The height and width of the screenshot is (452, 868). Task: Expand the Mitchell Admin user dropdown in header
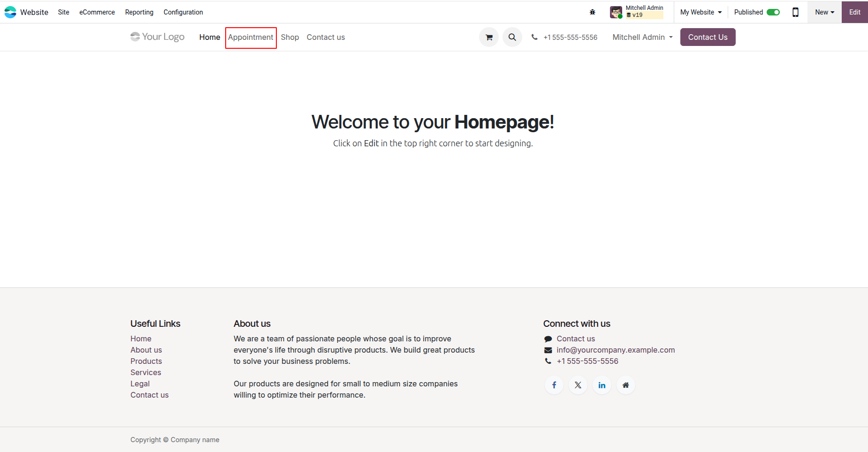pos(642,37)
